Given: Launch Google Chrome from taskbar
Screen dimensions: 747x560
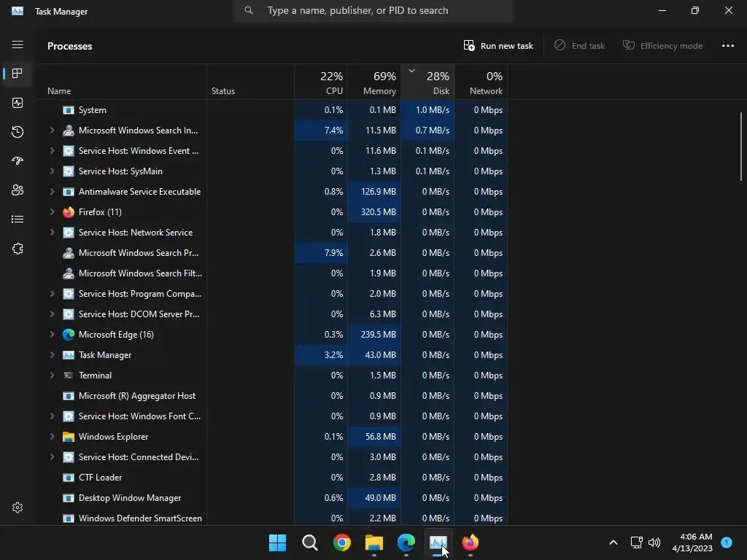Looking at the screenshot, I should coord(342,542).
